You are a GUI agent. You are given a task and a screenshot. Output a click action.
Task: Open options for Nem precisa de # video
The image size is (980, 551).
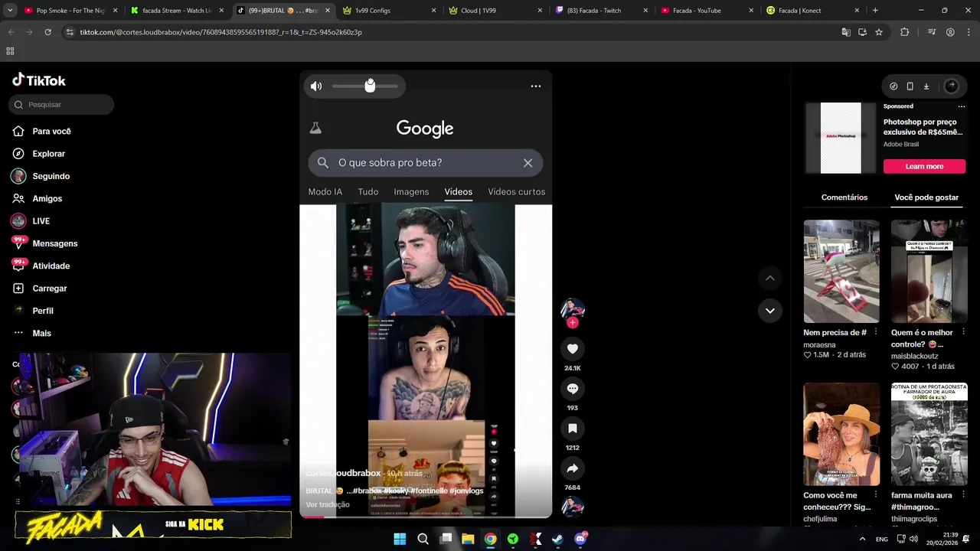876,332
